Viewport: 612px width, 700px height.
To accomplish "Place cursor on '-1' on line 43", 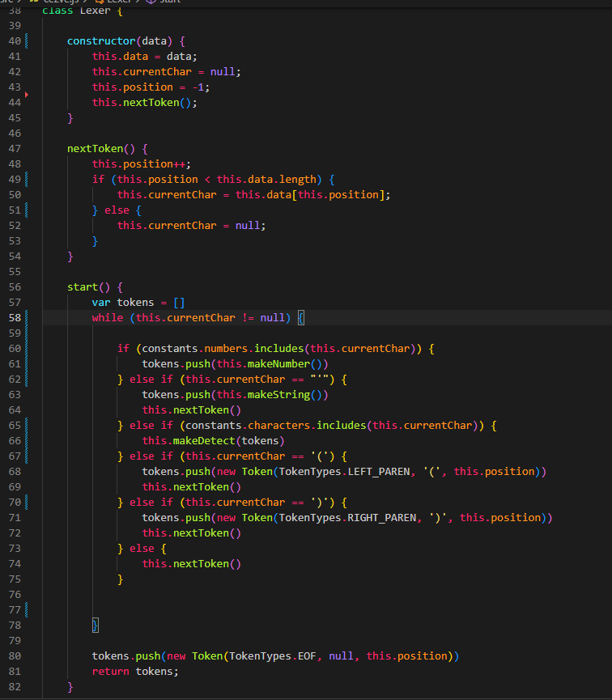I will pyautogui.click(x=198, y=87).
